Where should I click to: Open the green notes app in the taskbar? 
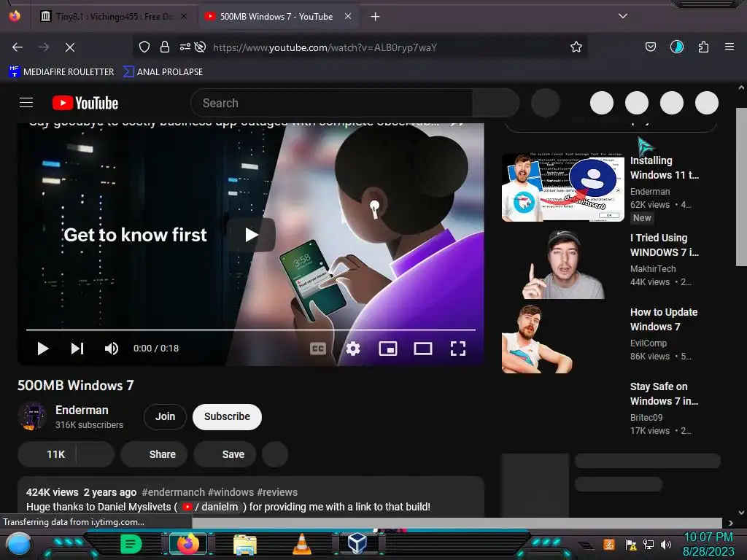[x=131, y=544]
